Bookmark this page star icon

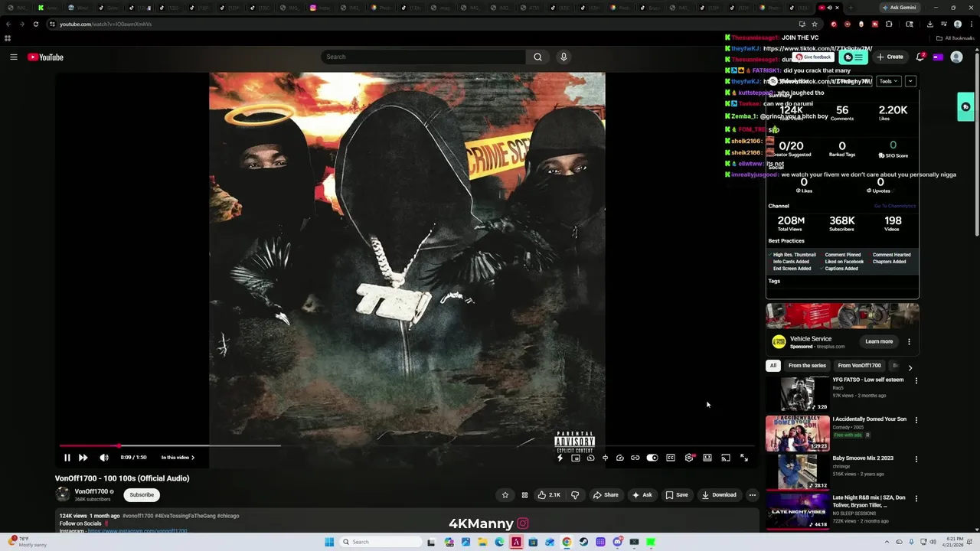tap(814, 24)
